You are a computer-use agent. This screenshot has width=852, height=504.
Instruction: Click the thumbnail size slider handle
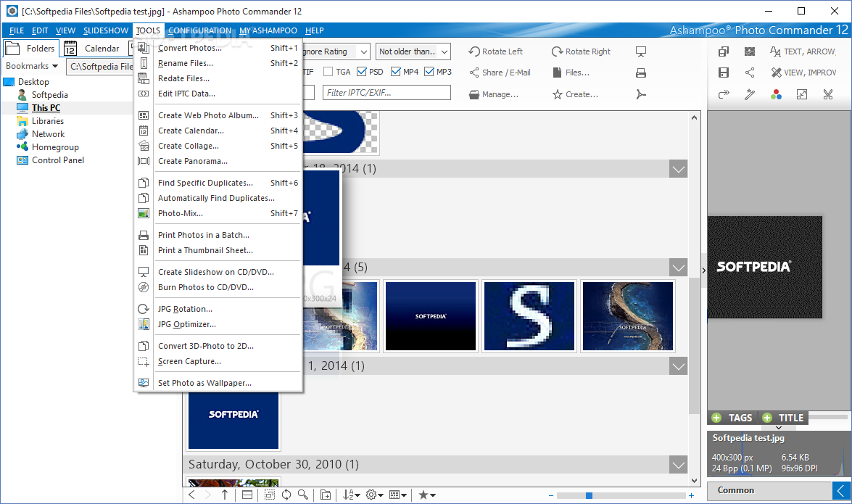tap(589, 495)
